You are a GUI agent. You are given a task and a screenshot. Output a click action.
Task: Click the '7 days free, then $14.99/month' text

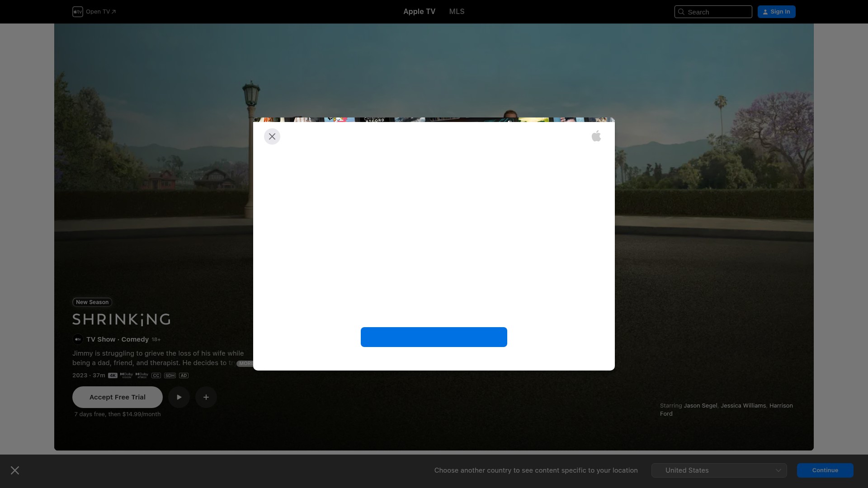[118, 414]
